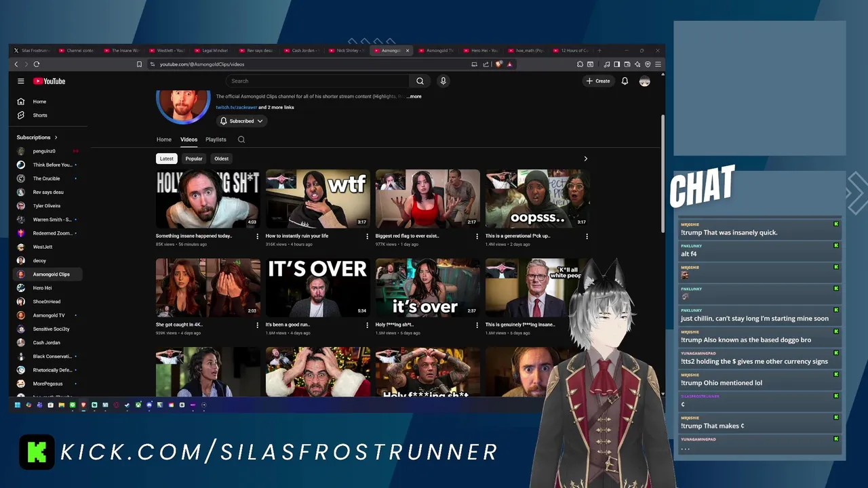This screenshot has height=488, width=868.
Task: Open Brave Shields lion icon
Action: click(x=499, y=64)
